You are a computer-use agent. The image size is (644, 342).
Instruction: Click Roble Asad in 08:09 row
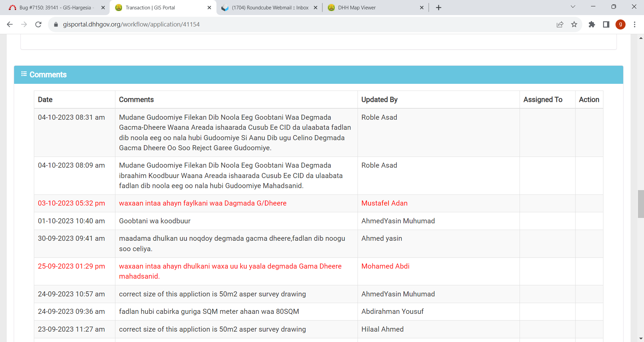379,165
